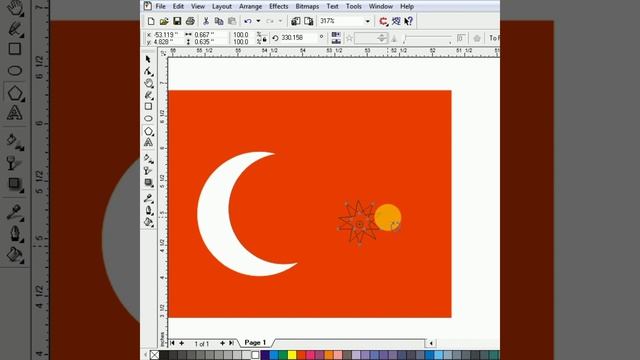Click the object width field showing 0.667
Screen dimensions: 640x360
pyautogui.click(x=210, y=35)
